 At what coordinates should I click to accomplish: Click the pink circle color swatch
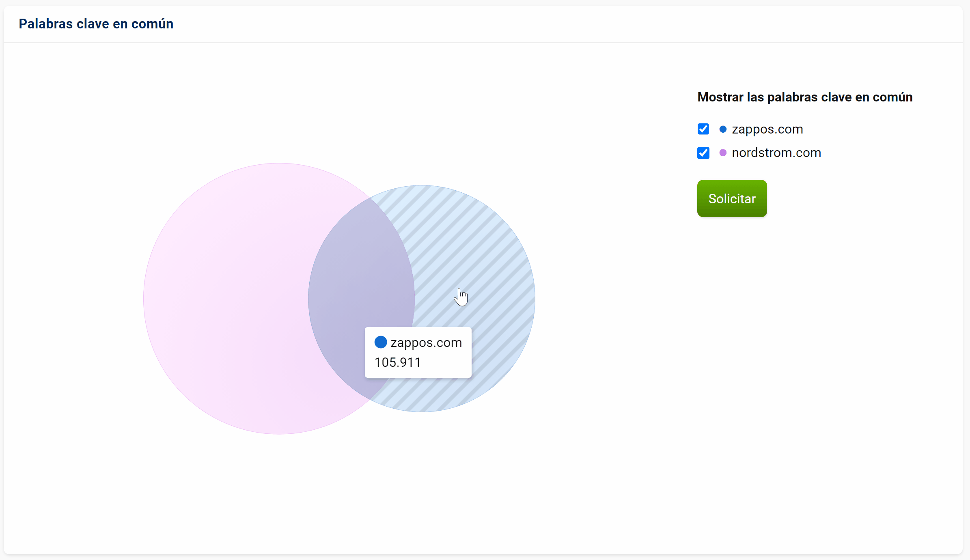pos(724,153)
